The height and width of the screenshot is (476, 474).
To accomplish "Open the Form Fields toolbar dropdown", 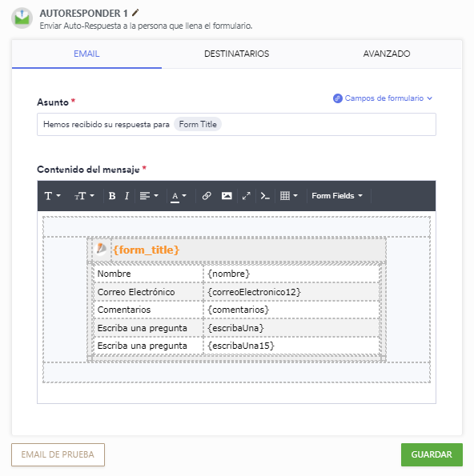I will 337,196.
